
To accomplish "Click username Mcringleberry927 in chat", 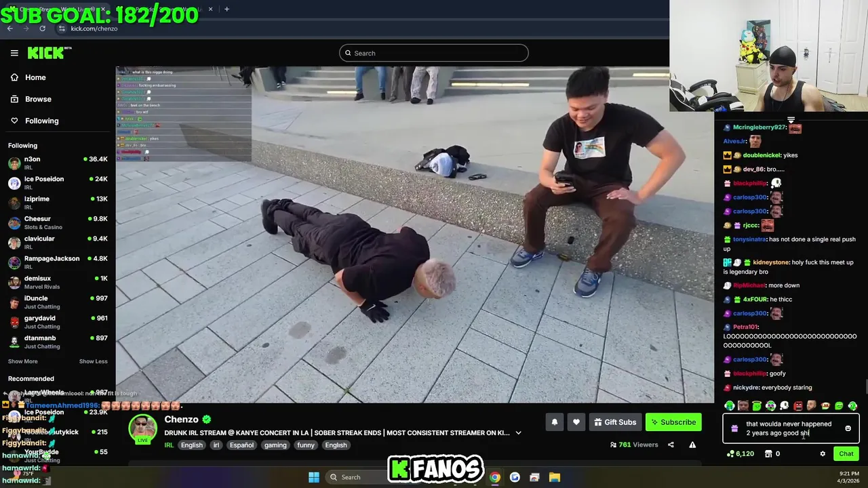I will click(x=759, y=127).
